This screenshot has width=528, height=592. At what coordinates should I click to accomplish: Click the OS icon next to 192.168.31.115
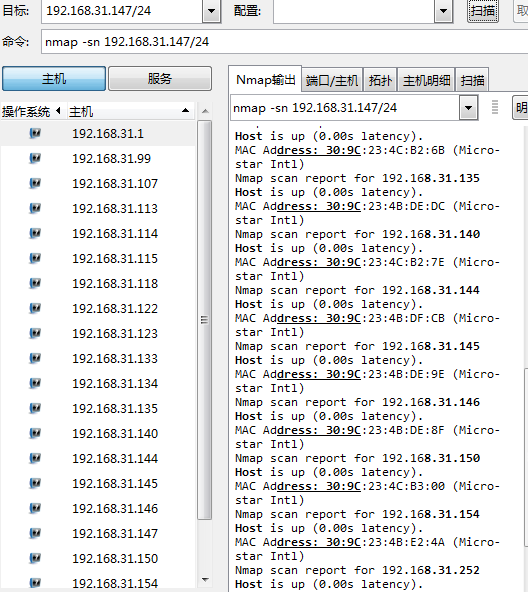click(x=35, y=258)
